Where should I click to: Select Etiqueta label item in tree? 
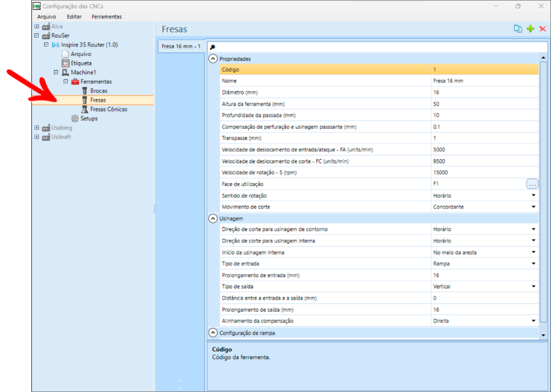pos(81,63)
